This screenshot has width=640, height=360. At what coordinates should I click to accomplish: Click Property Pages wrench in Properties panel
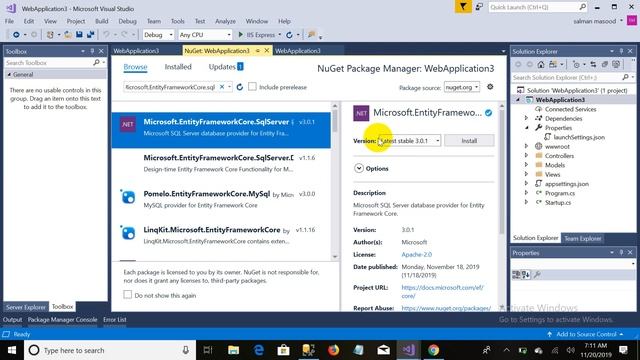tap(538, 275)
